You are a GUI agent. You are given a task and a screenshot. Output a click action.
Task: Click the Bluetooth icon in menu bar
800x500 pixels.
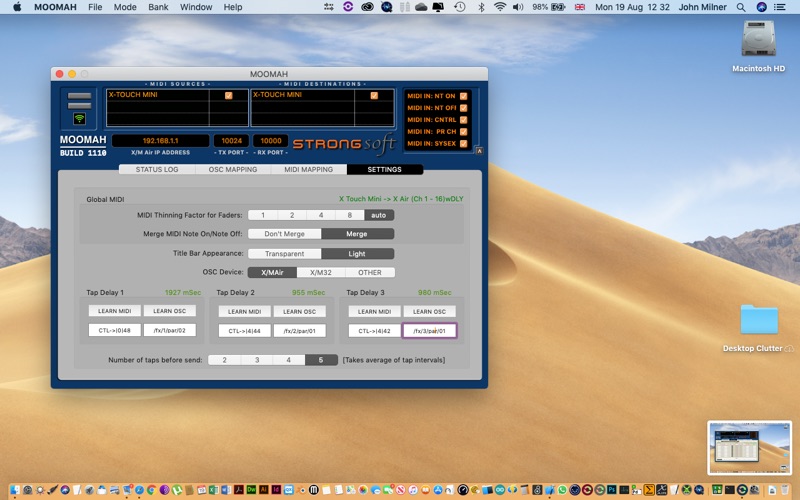[480, 7]
